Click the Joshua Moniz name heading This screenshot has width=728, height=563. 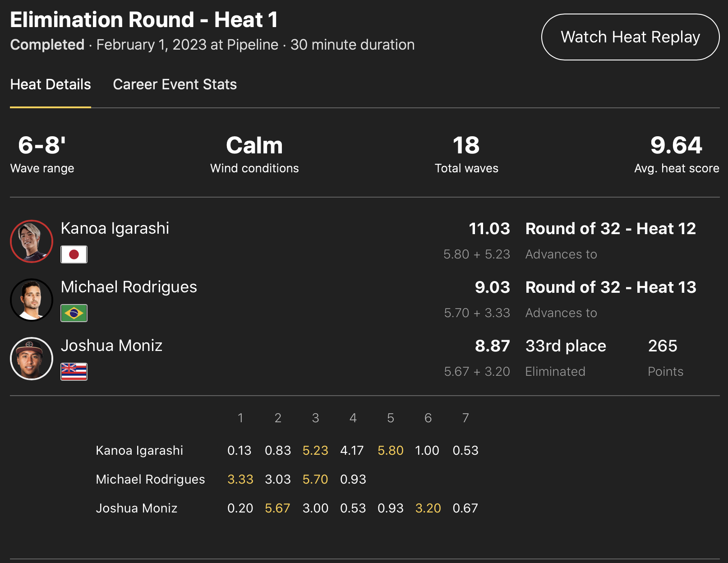111,346
